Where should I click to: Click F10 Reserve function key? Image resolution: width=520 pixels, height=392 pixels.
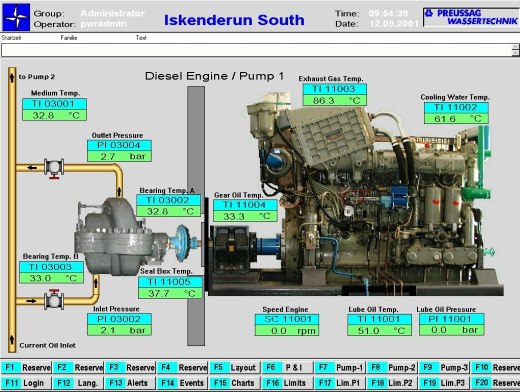pos(496,367)
